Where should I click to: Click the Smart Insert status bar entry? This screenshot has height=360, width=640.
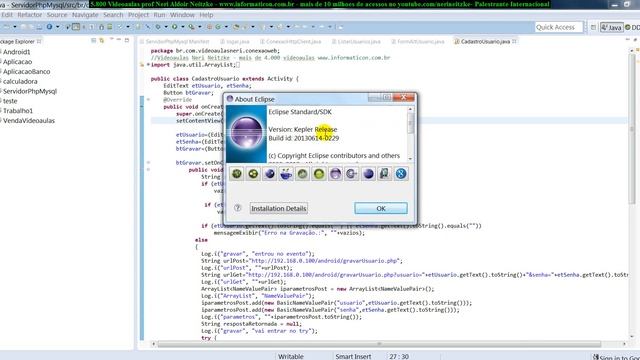point(353,356)
